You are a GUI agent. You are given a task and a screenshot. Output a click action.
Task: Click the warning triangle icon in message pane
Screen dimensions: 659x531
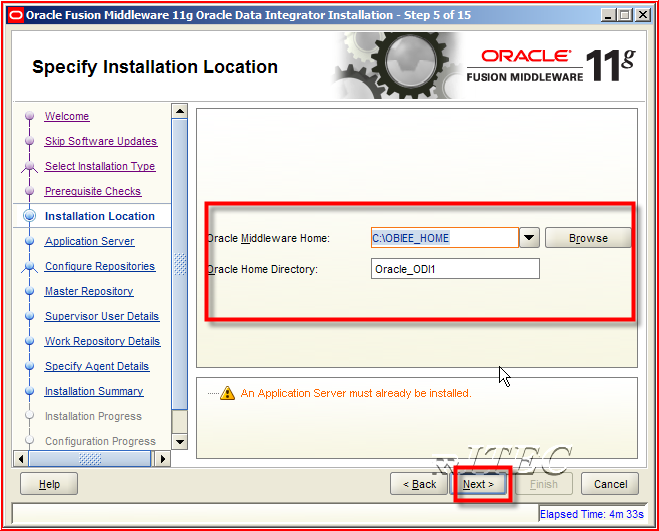(227, 393)
